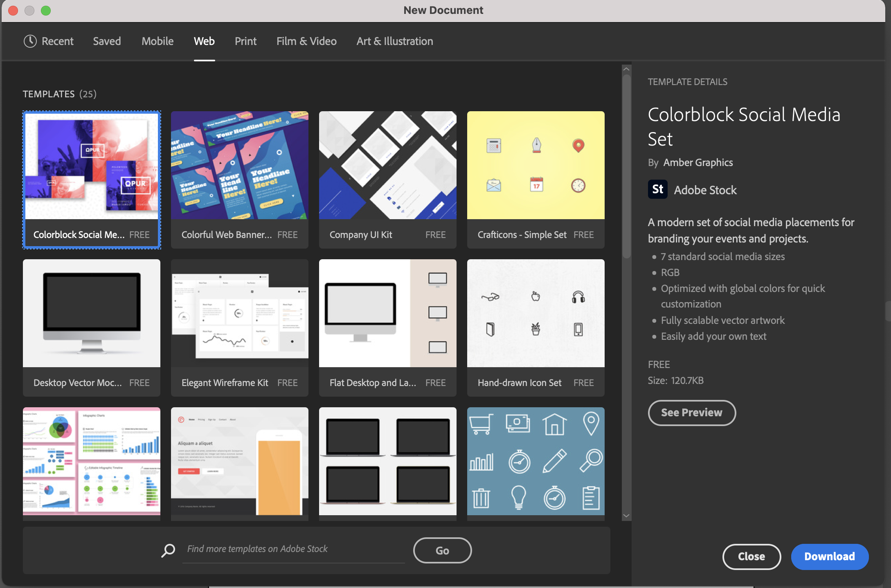Click the Adobe Stock badge icon
The height and width of the screenshot is (588, 891).
point(658,189)
